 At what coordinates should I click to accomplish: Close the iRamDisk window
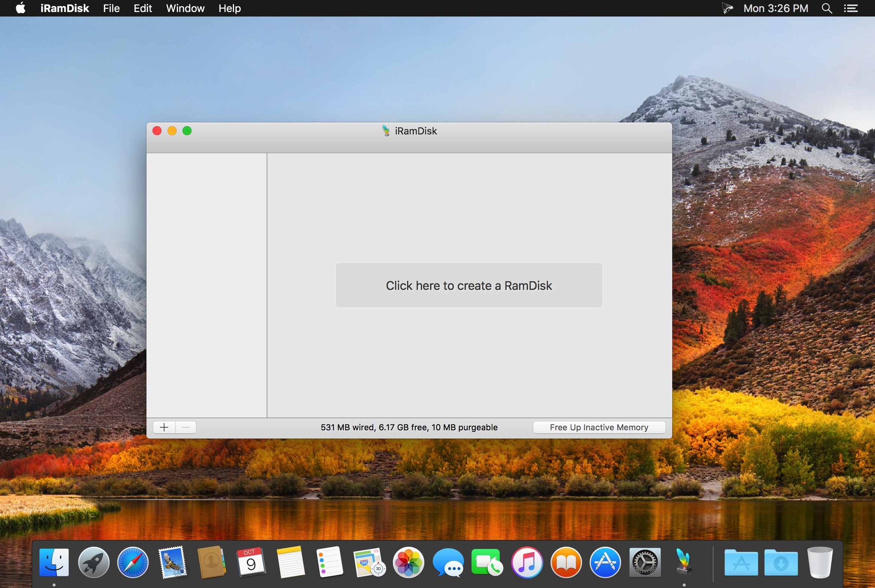[157, 131]
